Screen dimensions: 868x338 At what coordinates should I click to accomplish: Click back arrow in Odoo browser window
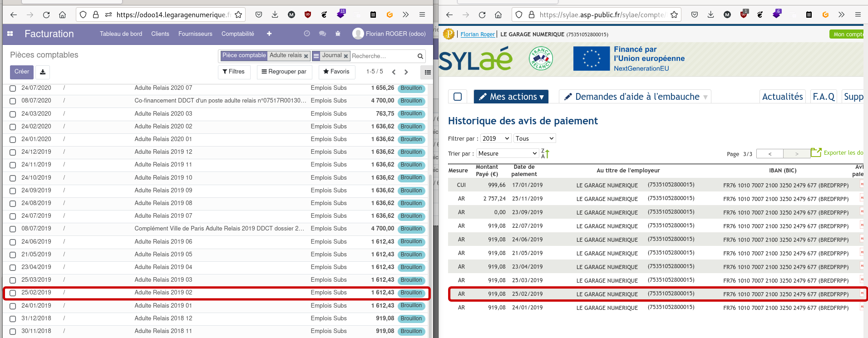14,15
